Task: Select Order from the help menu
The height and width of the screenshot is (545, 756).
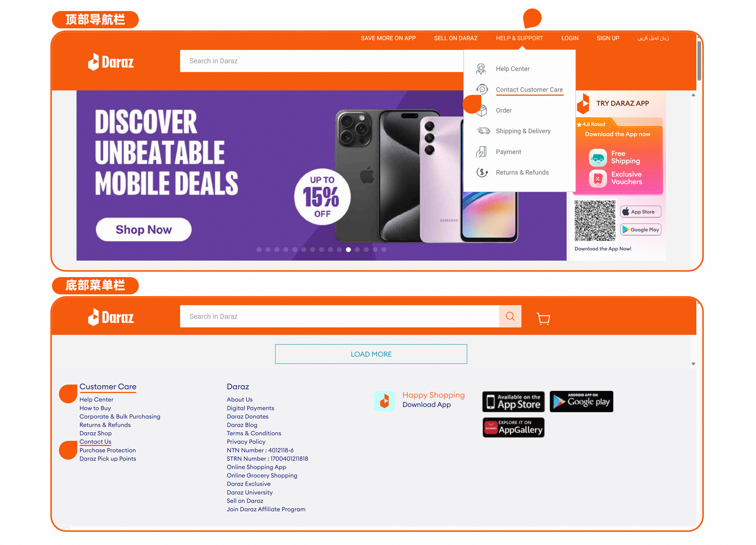Action: click(x=503, y=110)
